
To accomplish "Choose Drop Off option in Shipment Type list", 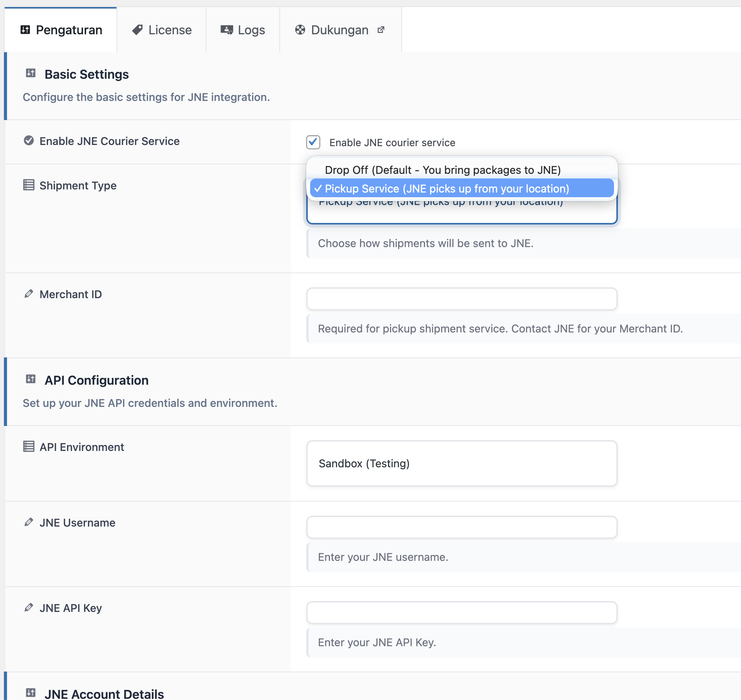I will tap(443, 170).
